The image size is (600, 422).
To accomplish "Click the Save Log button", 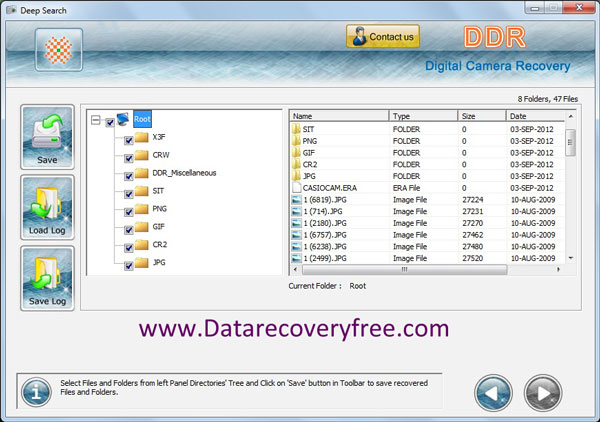I will tap(47, 278).
